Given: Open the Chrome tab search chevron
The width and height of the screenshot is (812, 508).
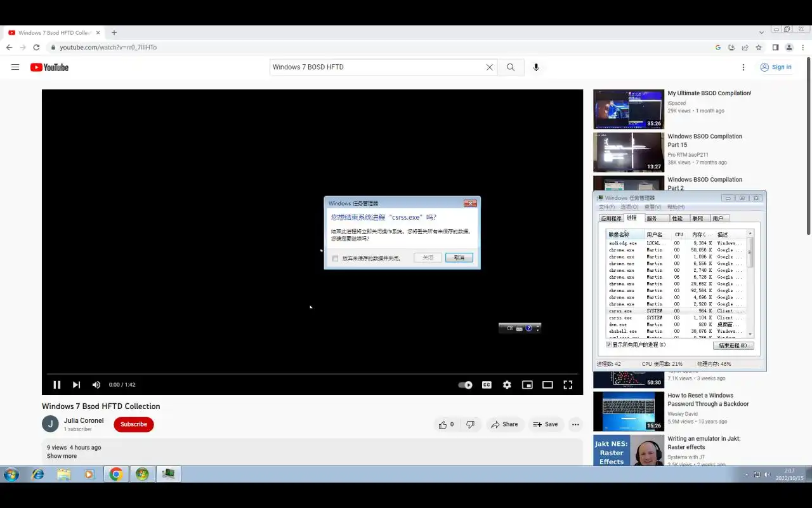Looking at the screenshot, I should click(762, 32).
